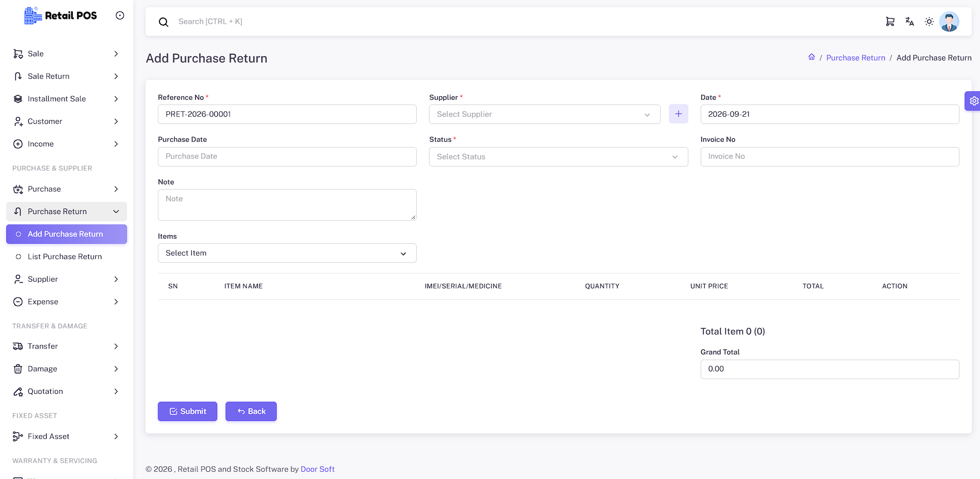Image resolution: width=980 pixels, height=479 pixels.
Task: Expand the Sale Return chevron
Action: point(116,76)
